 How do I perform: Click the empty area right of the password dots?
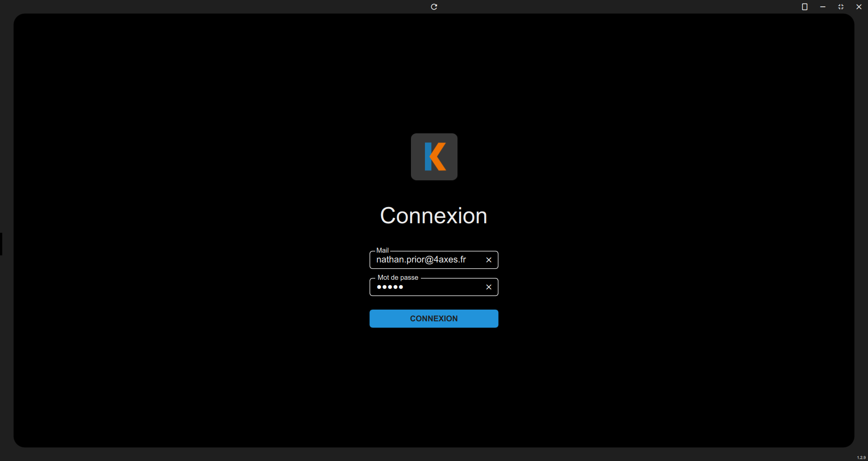point(443,287)
